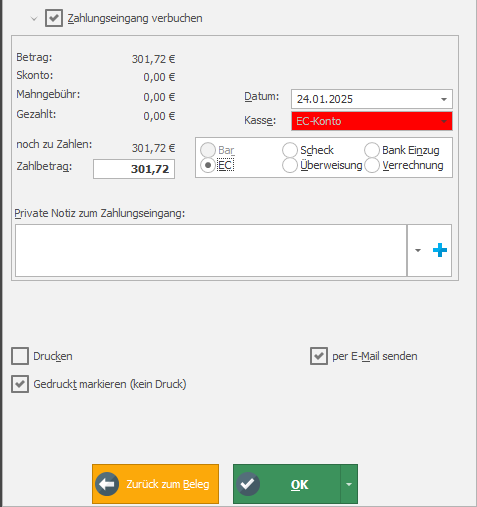Click the Zahlbetrag input field
The image size is (477, 507).
[x=134, y=169]
